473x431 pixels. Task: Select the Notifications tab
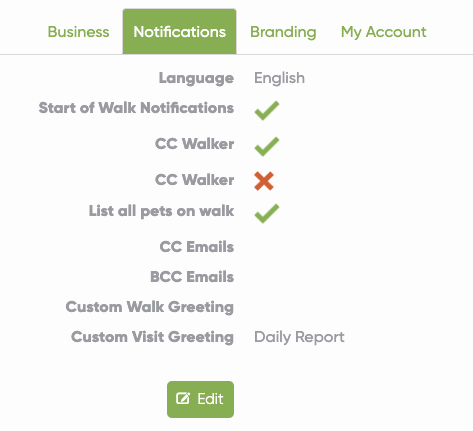point(180,32)
